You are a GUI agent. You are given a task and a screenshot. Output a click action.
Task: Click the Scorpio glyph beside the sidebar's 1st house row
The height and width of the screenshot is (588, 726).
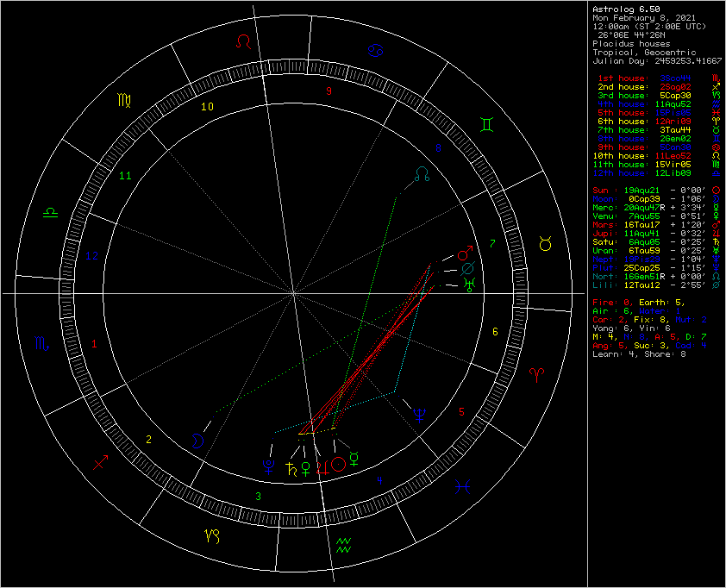pos(716,78)
